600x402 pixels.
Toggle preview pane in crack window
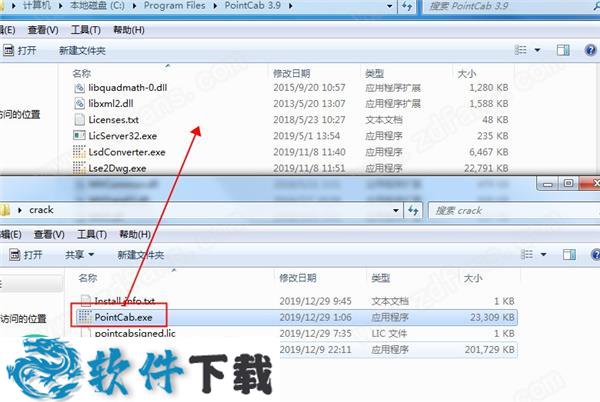click(x=569, y=255)
